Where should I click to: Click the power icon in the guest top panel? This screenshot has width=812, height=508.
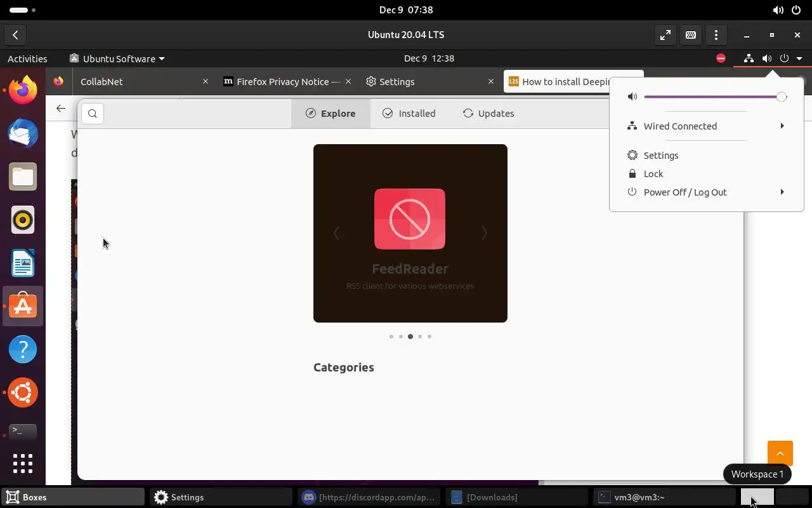coord(784,58)
